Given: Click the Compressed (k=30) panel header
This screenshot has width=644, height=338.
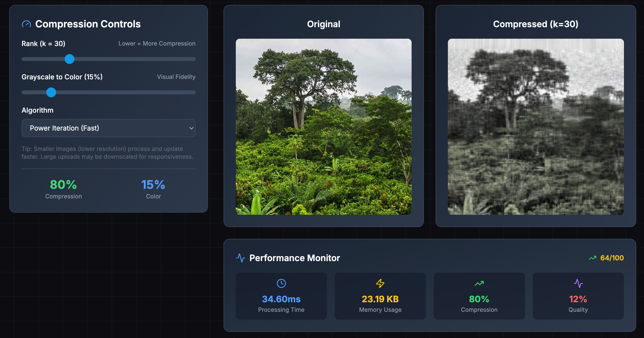Looking at the screenshot, I should pos(536,24).
